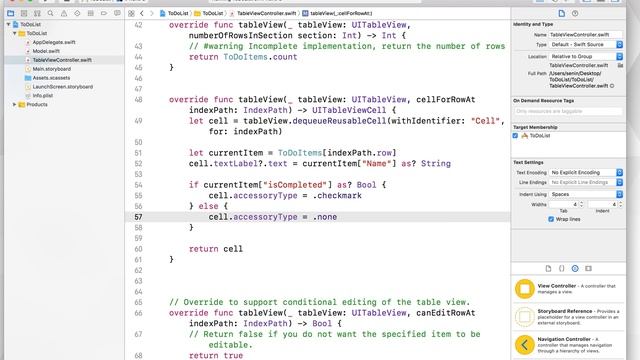640x360 pixels.
Task: Click 'return true' on line 68
Action: click(x=216, y=356)
